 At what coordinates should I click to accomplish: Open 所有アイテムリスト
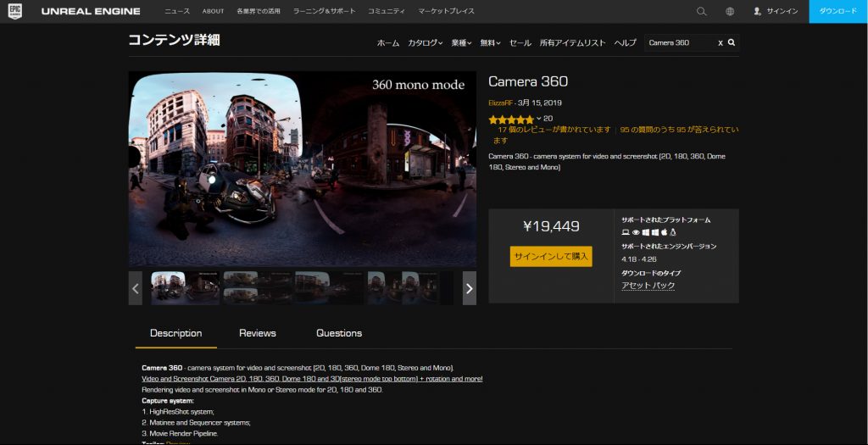[573, 42]
